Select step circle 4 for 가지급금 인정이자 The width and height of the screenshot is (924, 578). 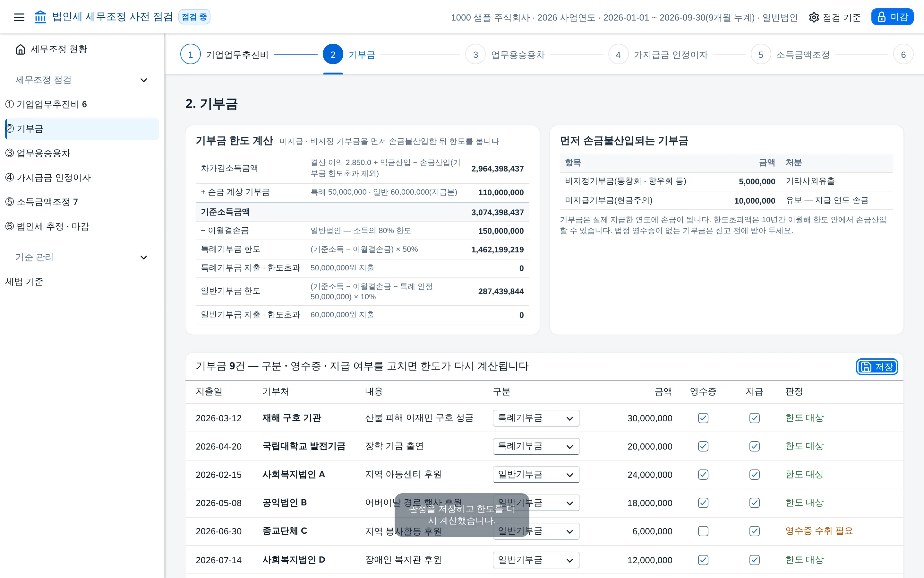click(618, 54)
